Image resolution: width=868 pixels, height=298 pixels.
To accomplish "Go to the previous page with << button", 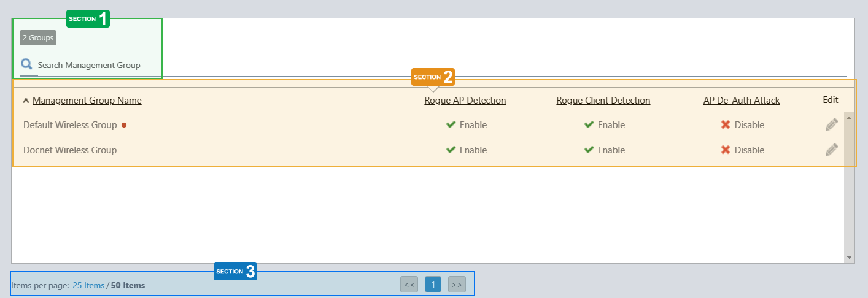I will click(x=409, y=285).
